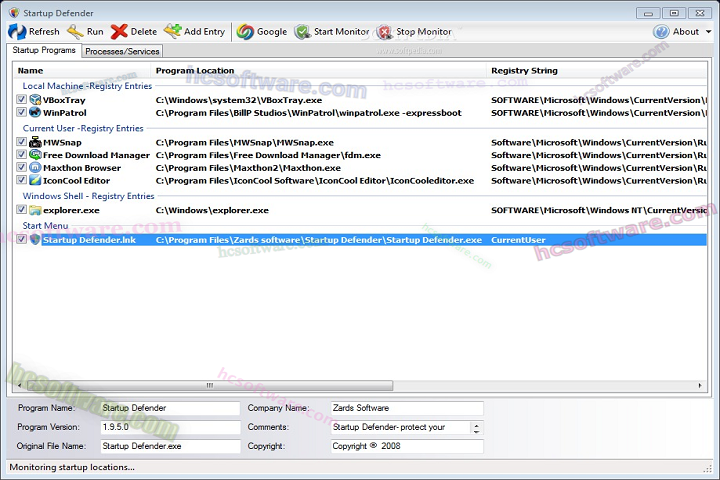
Task: Click the C:\Windows\explorer.exe location text
Action: [x=212, y=210]
